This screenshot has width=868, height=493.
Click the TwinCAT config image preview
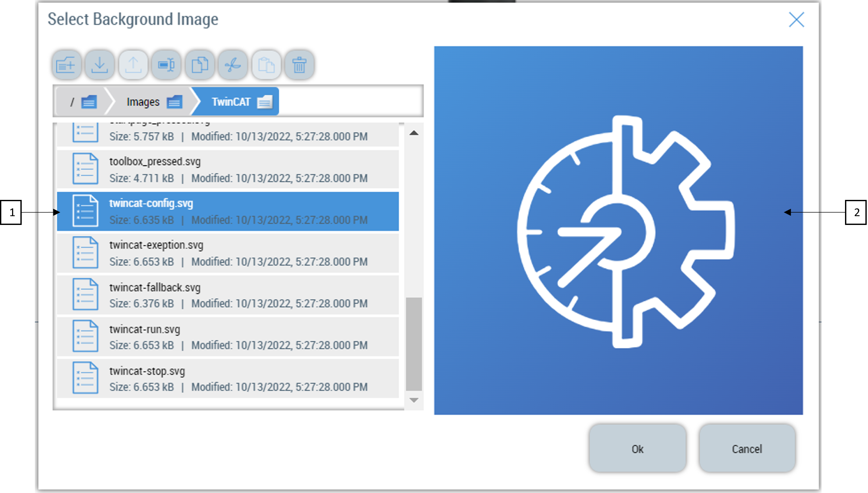pos(619,231)
